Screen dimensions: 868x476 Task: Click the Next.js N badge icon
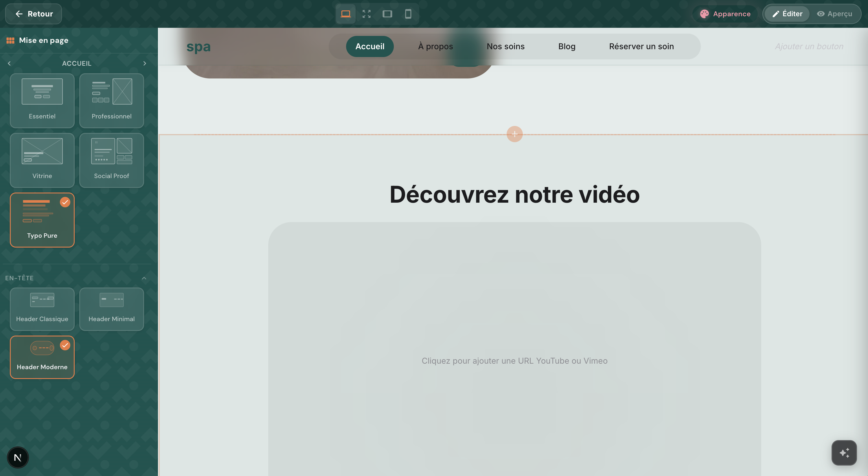(x=18, y=457)
